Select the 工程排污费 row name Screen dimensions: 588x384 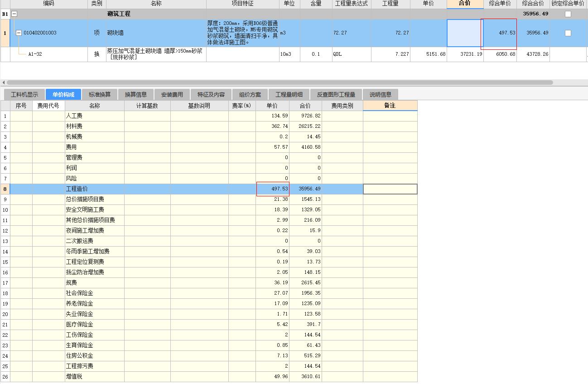(80, 366)
